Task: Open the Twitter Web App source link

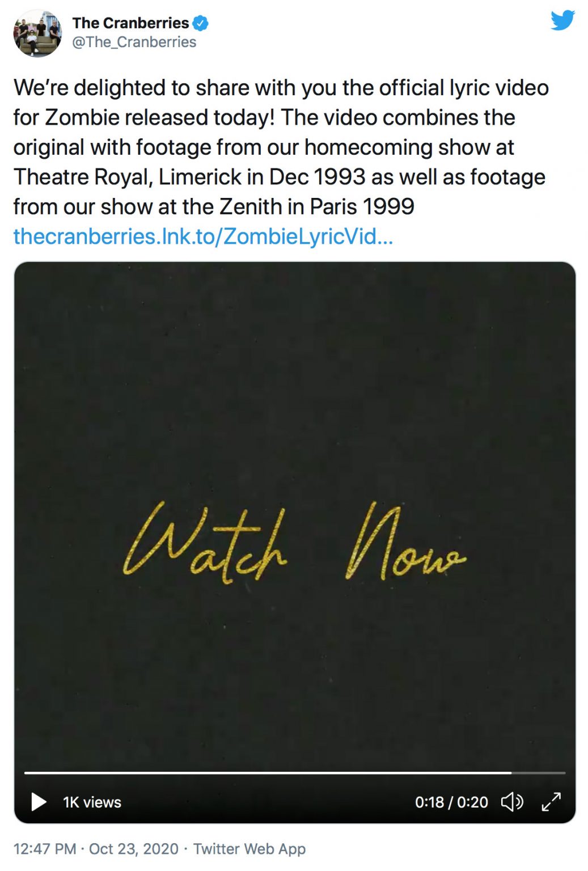Action: [x=249, y=849]
